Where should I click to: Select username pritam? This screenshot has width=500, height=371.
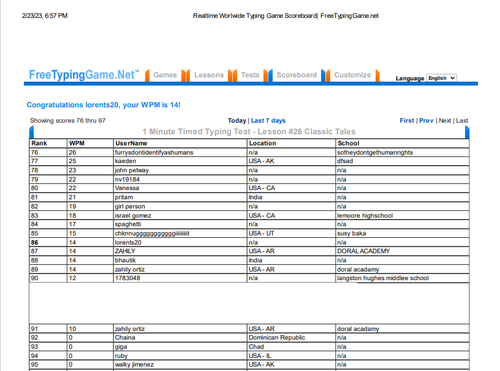coord(124,197)
